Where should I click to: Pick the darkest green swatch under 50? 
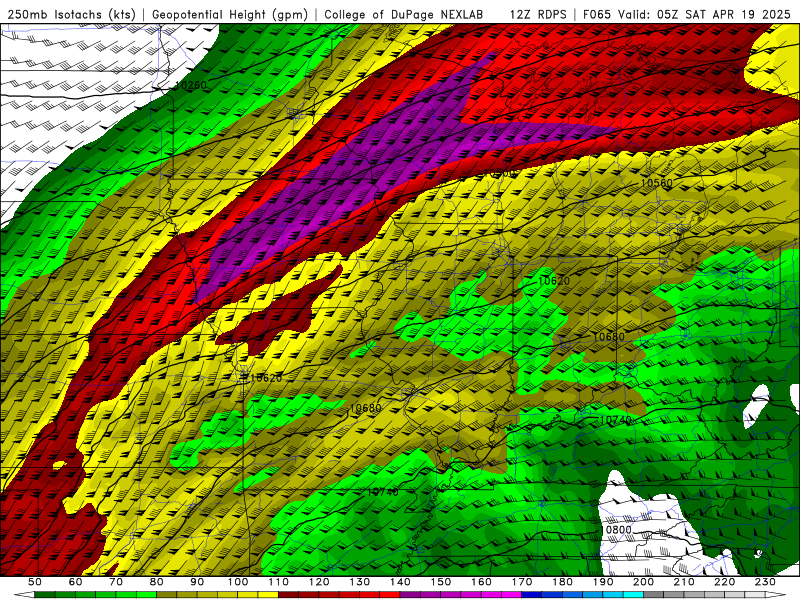(x=44, y=595)
